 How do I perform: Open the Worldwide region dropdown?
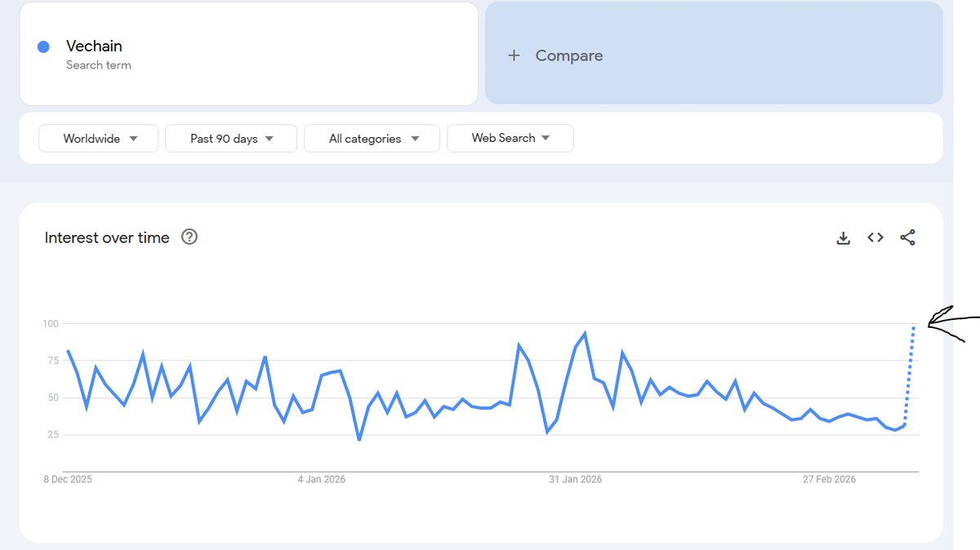coord(99,139)
